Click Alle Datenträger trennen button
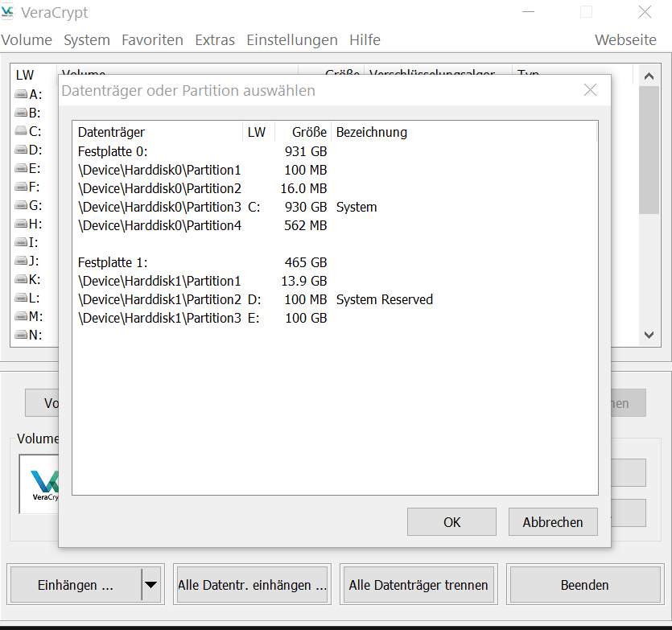672x630 pixels. [418, 585]
